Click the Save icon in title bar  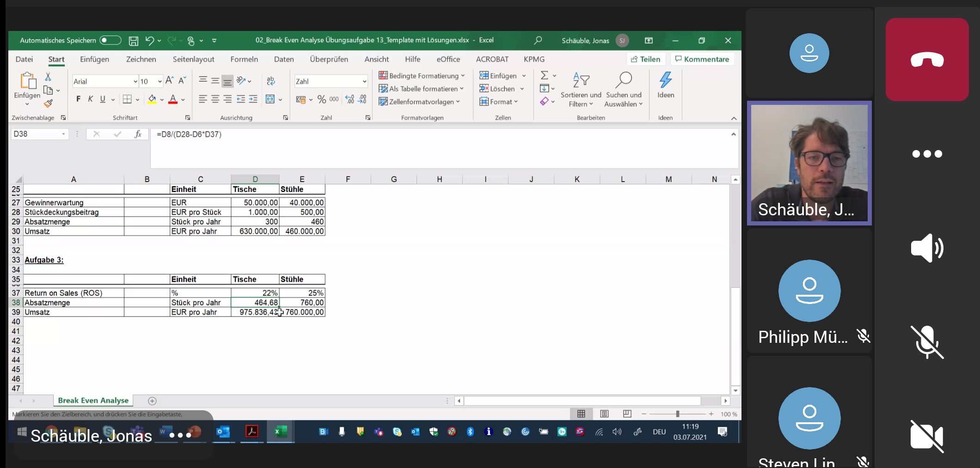click(x=133, y=41)
